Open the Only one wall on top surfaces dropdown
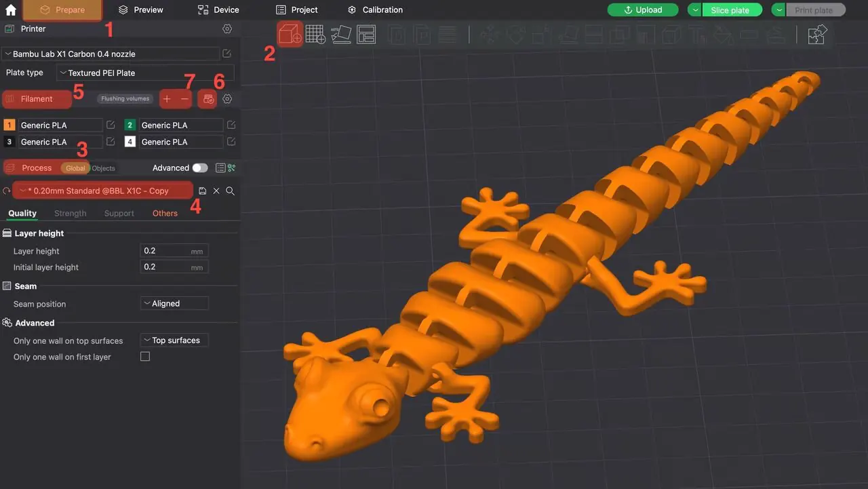Image resolution: width=868 pixels, height=489 pixels. 174,340
